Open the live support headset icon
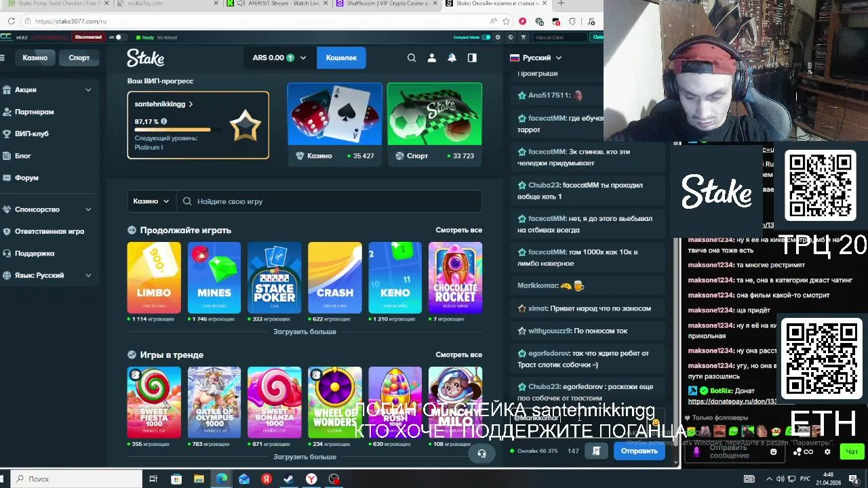The height and width of the screenshot is (488, 868). pos(481,453)
